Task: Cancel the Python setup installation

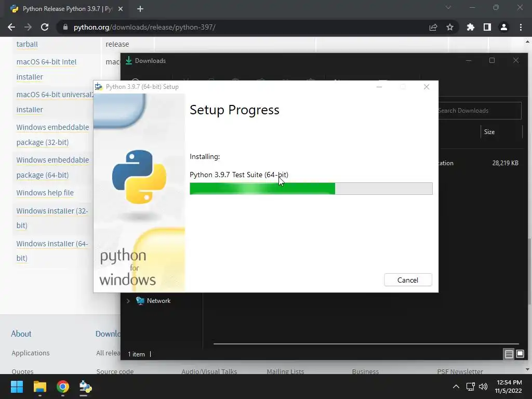Action: [x=408, y=280]
